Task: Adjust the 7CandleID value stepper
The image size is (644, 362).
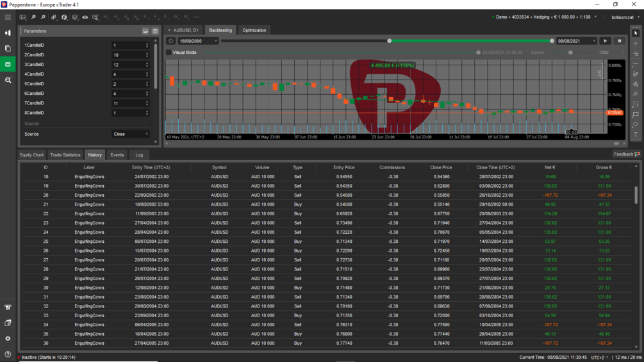Action: pos(147,103)
